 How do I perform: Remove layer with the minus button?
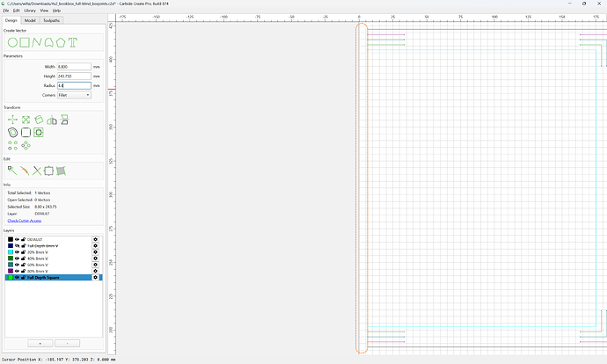click(68, 344)
